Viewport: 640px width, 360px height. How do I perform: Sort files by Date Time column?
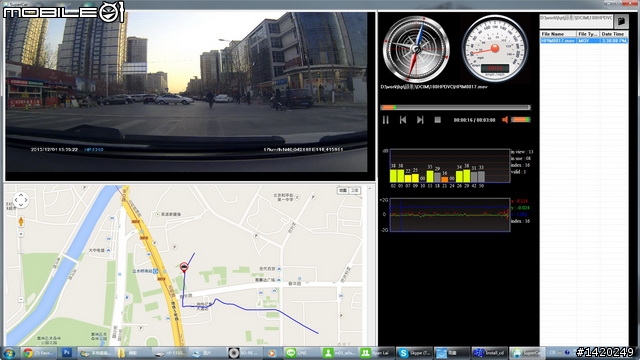pos(614,34)
